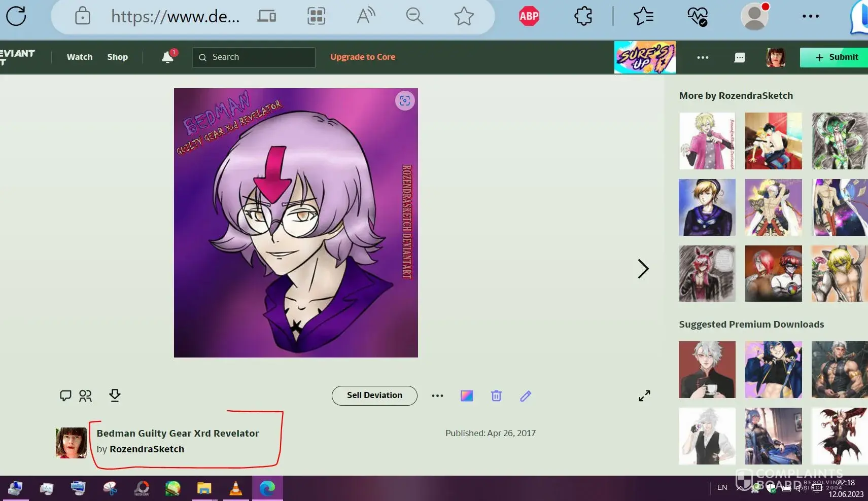This screenshot has width=868, height=501.
Task: Go to next deviation with right chevron
Action: (x=643, y=269)
